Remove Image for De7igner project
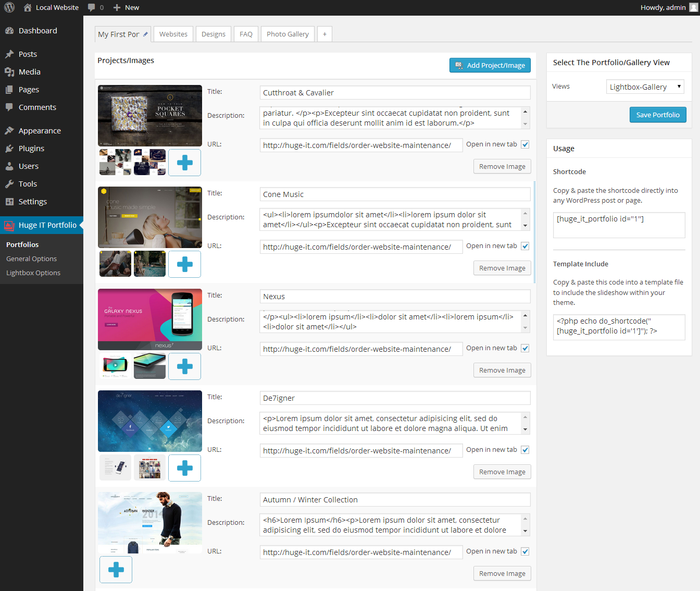 (x=502, y=472)
